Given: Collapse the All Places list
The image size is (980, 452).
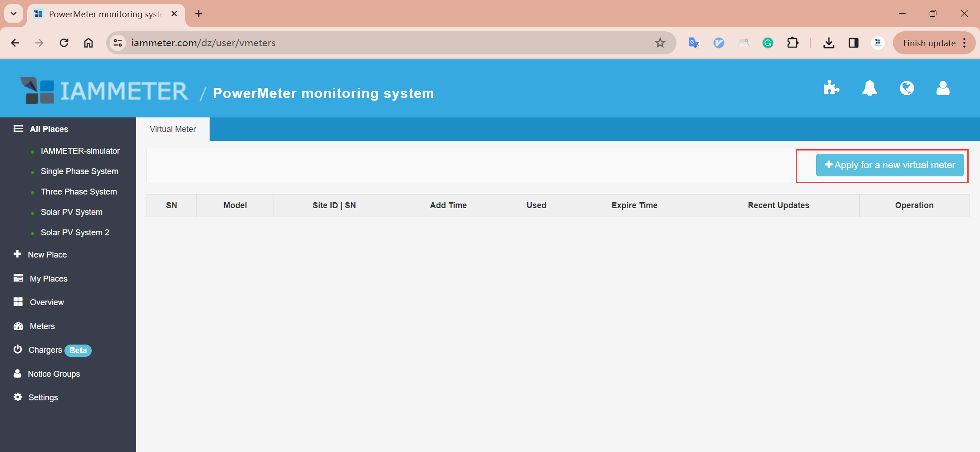Looking at the screenshot, I should 49,129.
